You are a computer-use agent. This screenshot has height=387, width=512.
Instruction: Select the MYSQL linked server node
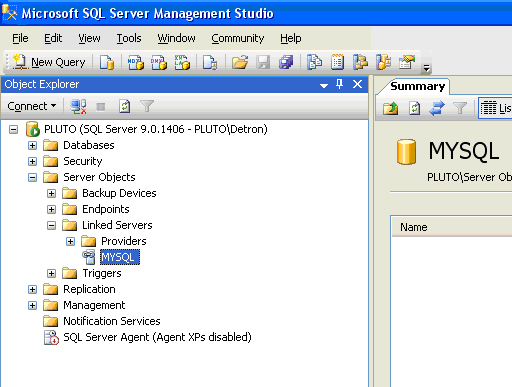120,257
